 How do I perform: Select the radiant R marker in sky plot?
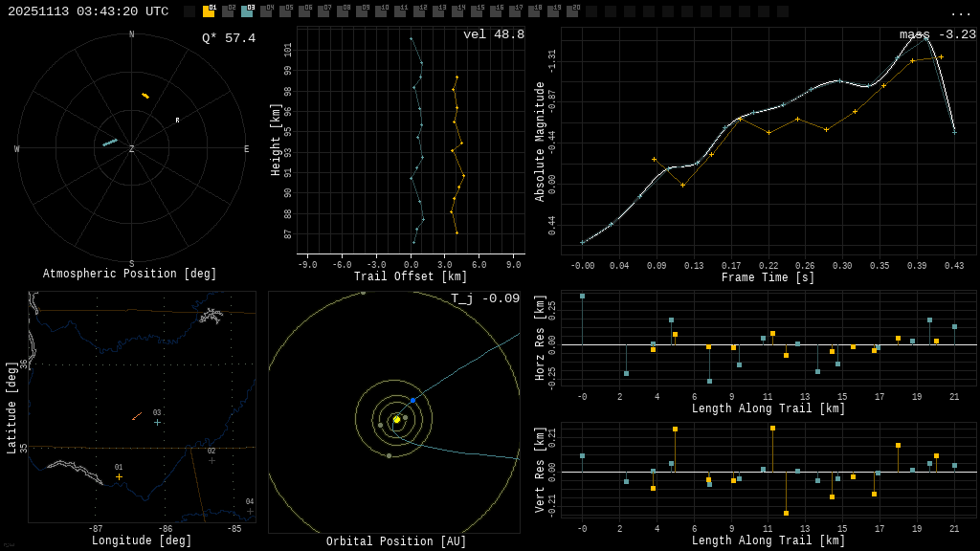pos(177,121)
